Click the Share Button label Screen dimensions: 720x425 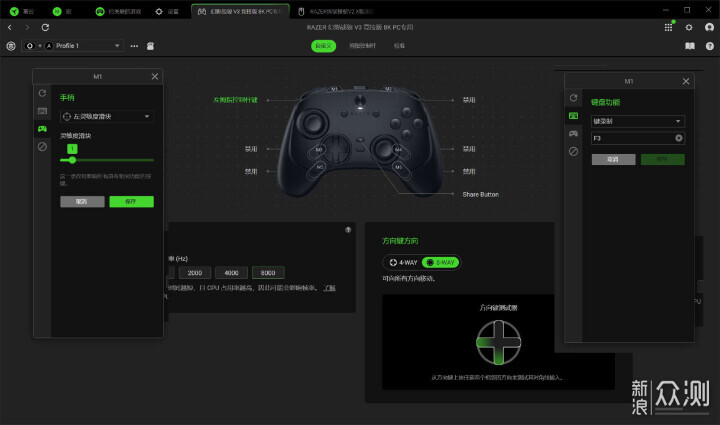[480, 195]
